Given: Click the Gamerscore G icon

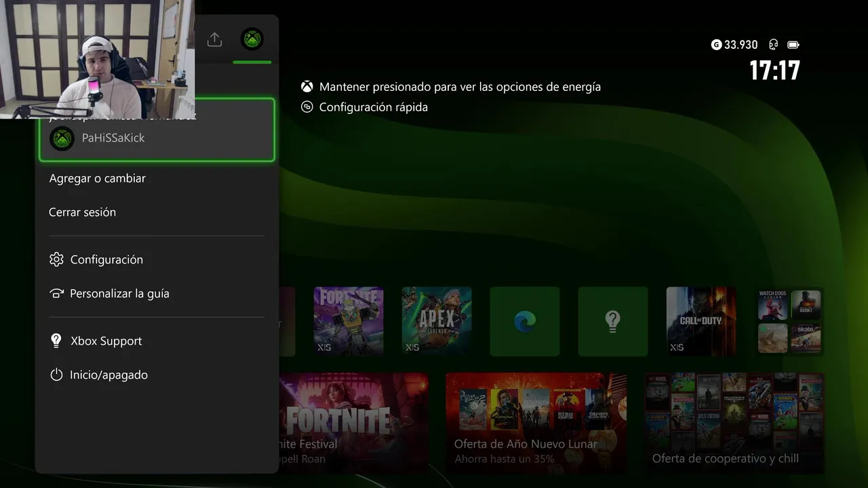Looking at the screenshot, I should [x=716, y=45].
